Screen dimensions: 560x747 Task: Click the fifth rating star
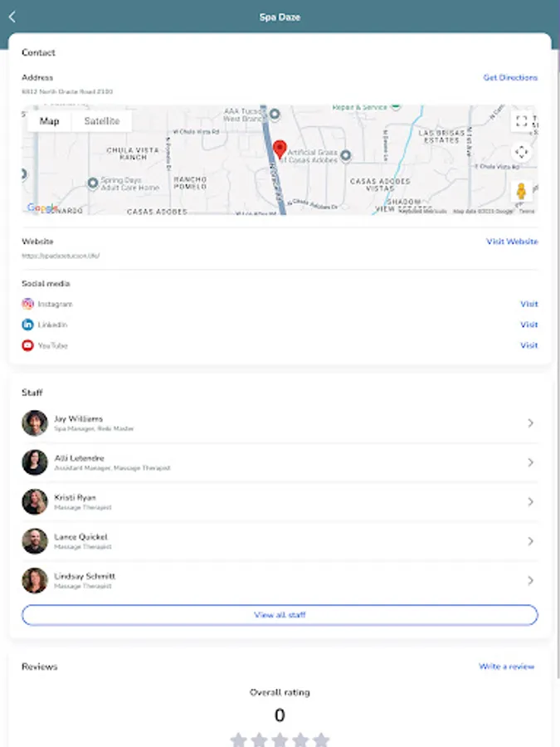pos(321,740)
